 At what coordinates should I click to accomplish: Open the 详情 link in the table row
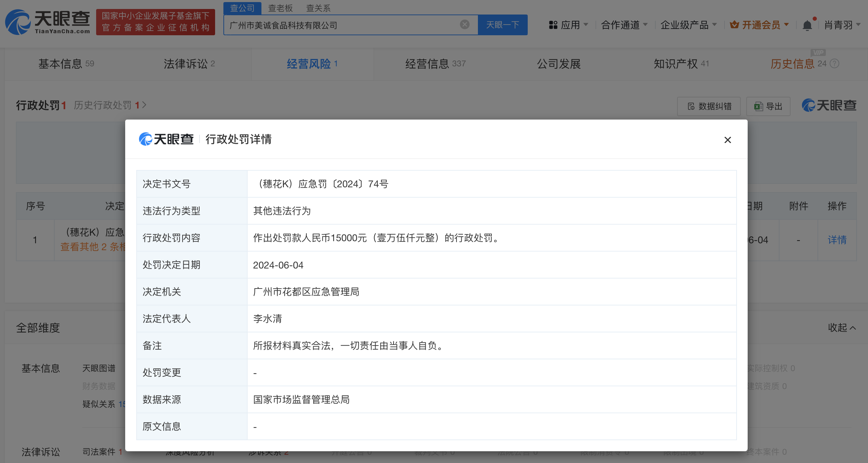pyautogui.click(x=837, y=240)
